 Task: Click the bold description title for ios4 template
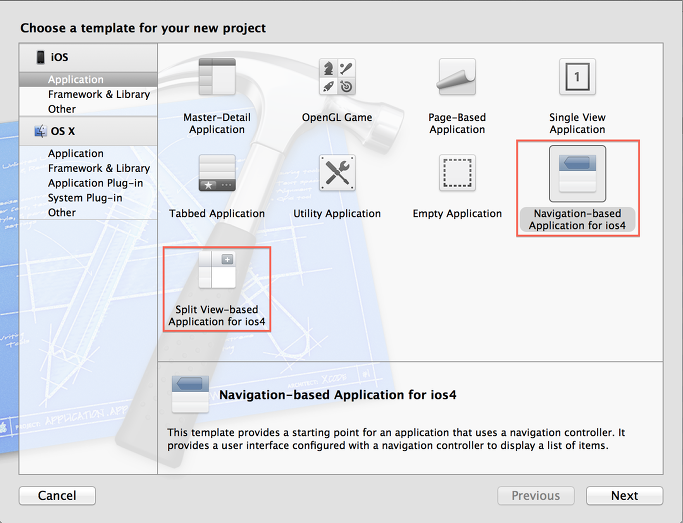(x=338, y=395)
